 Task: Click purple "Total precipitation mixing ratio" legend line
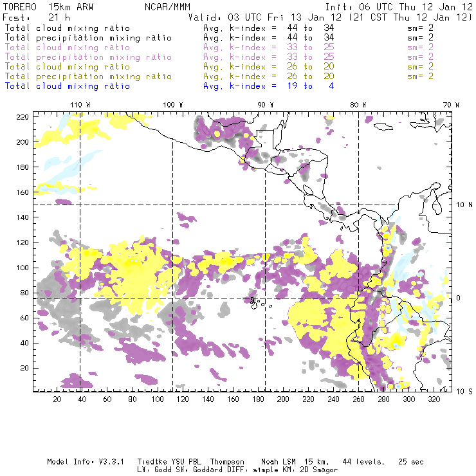click(88, 57)
